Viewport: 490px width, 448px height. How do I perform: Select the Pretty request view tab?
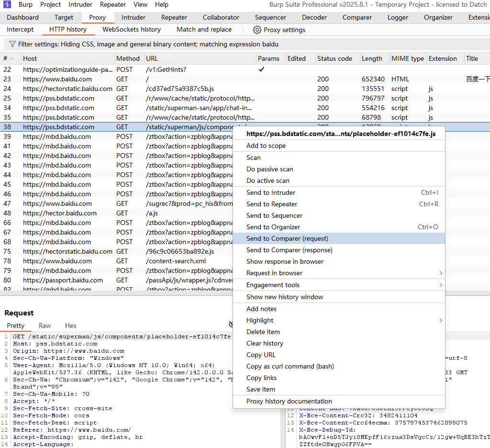point(16,326)
